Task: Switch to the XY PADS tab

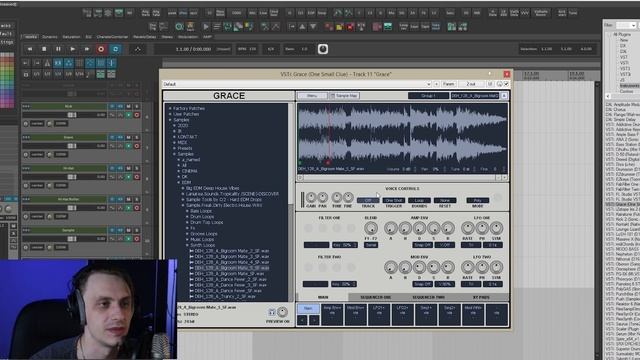Action: point(481,297)
